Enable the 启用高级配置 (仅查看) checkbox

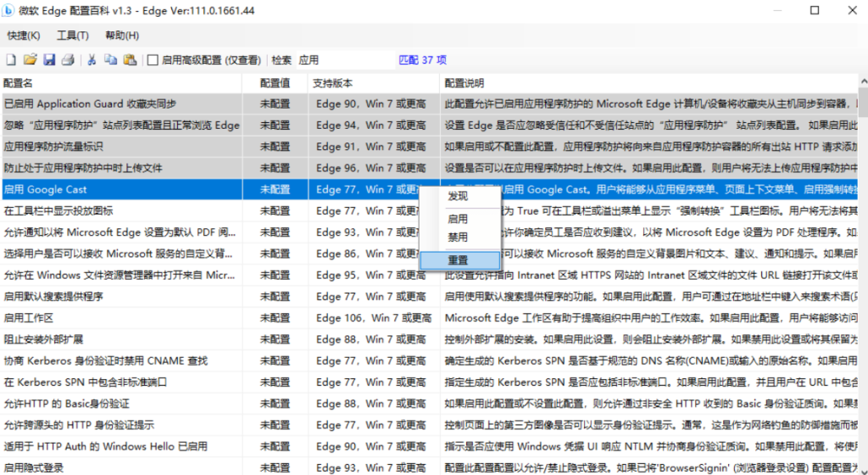pos(153,60)
